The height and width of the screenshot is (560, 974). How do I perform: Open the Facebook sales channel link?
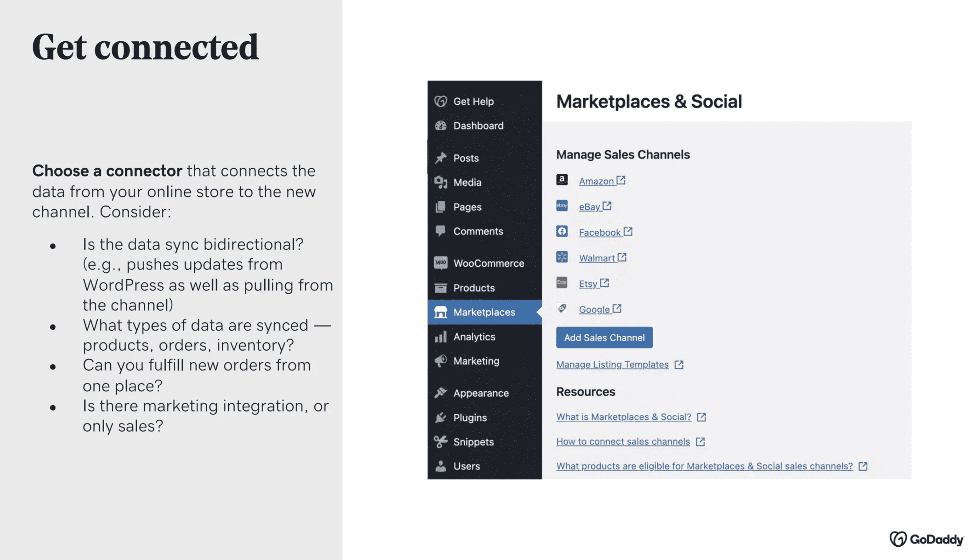click(x=605, y=232)
